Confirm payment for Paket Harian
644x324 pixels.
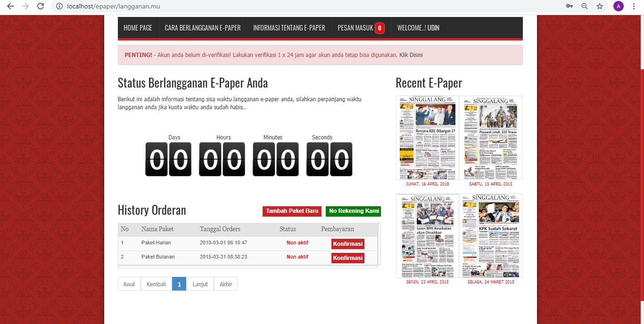pyautogui.click(x=347, y=244)
